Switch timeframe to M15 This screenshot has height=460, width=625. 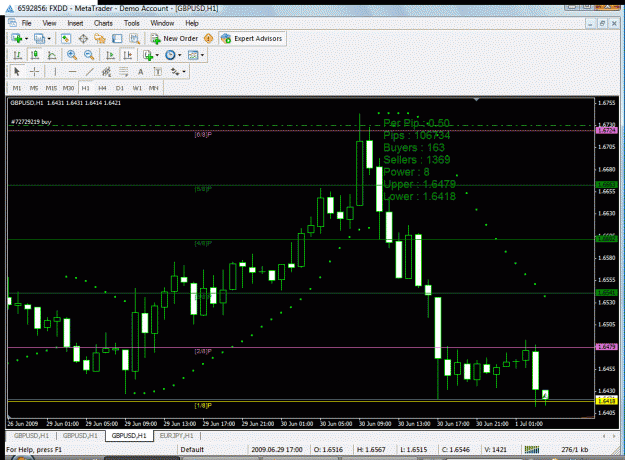click(x=51, y=88)
